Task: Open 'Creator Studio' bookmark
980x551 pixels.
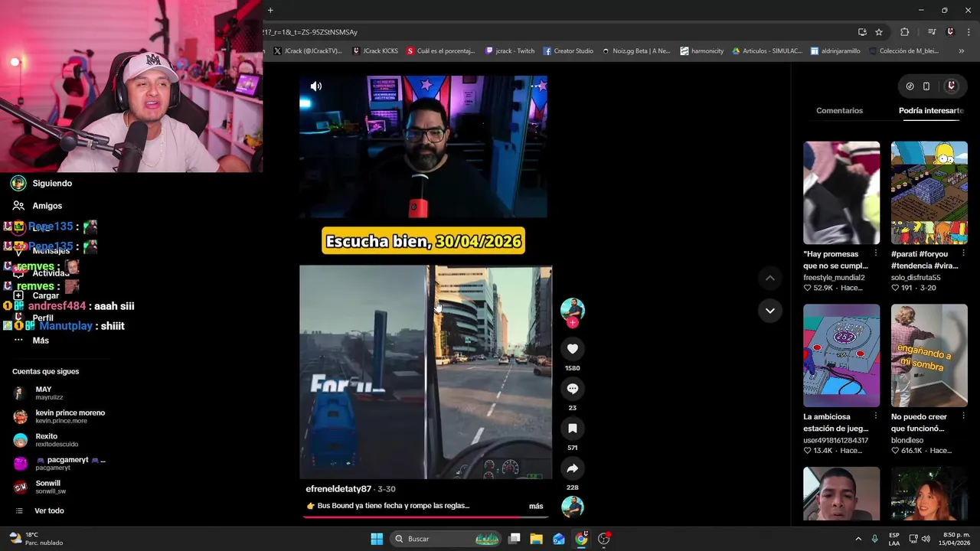Action: (568, 51)
